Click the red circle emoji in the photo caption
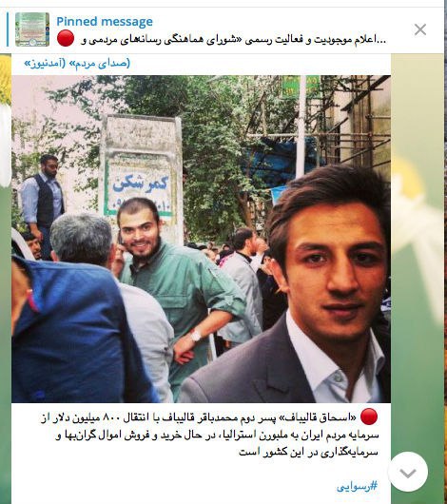The height and width of the screenshot is (504, 447). pyautogui.click(x=369, y=417)
